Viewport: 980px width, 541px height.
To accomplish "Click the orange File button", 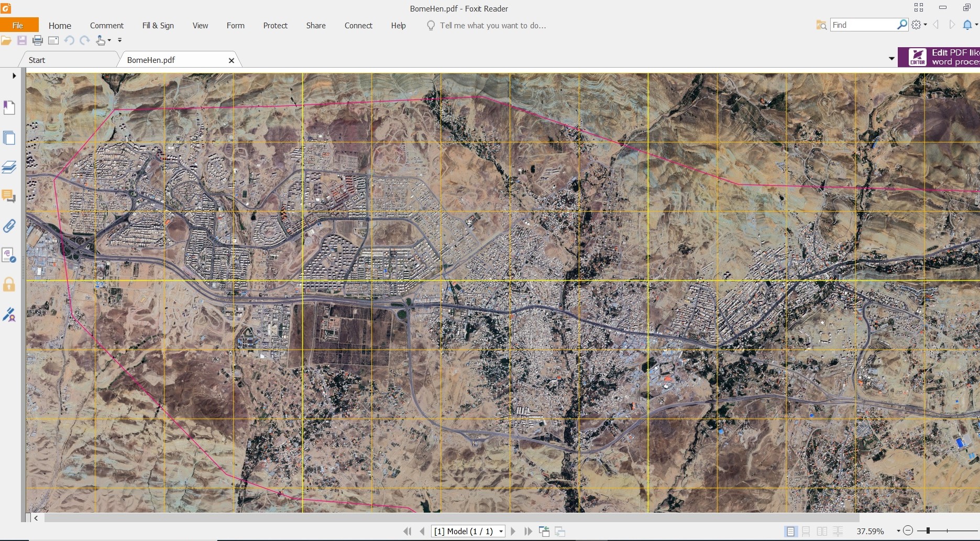I will pyautogui.click(x=18, y=26).
